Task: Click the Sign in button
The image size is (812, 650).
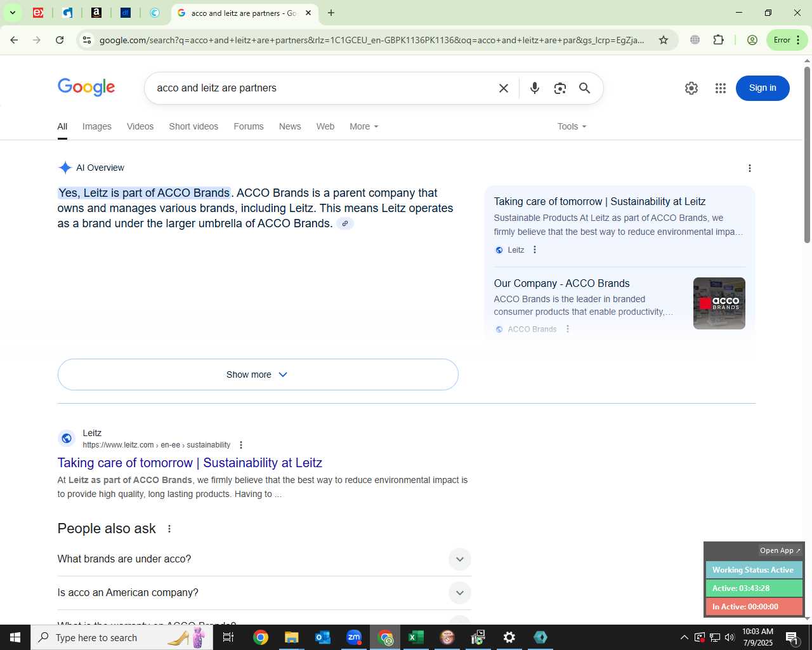Action: [x=763, y=88]
